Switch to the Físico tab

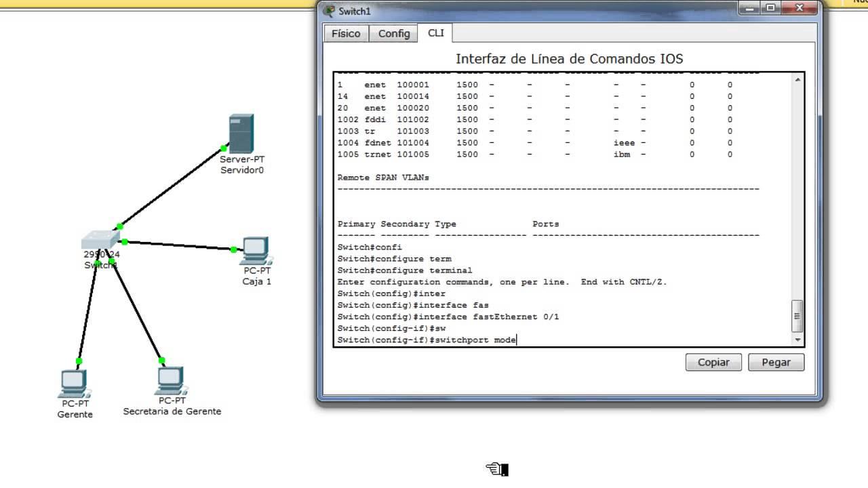pos(346,33)
